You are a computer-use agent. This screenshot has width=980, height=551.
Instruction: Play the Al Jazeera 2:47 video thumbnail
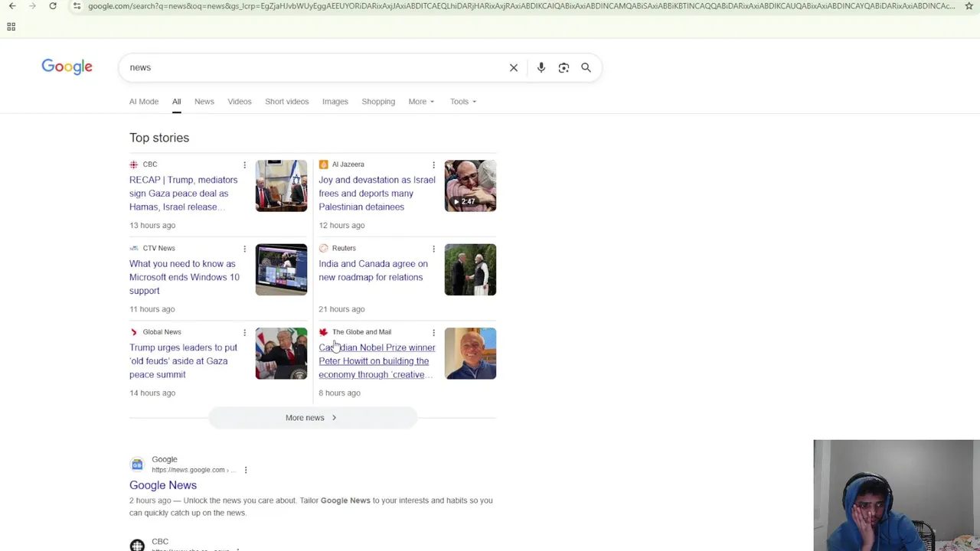(470, 186)
